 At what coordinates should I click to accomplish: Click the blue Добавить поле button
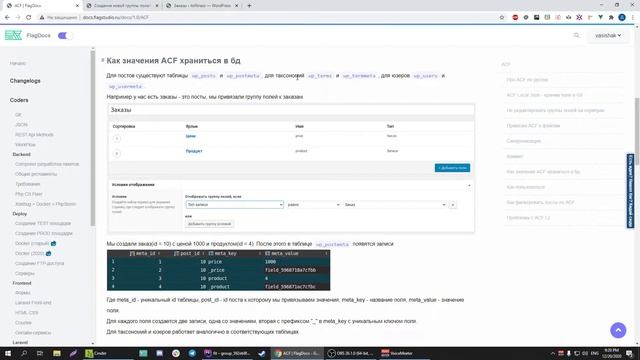(x=452, y=168)
